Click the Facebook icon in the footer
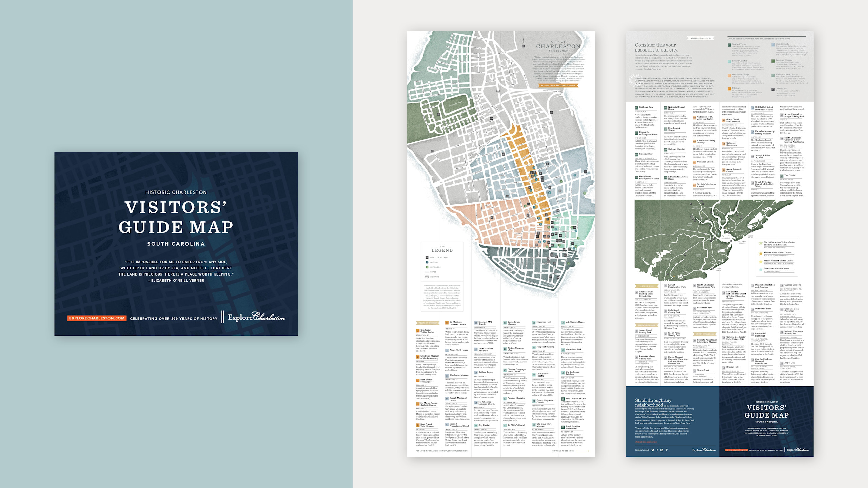This screenshot has width=868, height=488. (657, 450)
